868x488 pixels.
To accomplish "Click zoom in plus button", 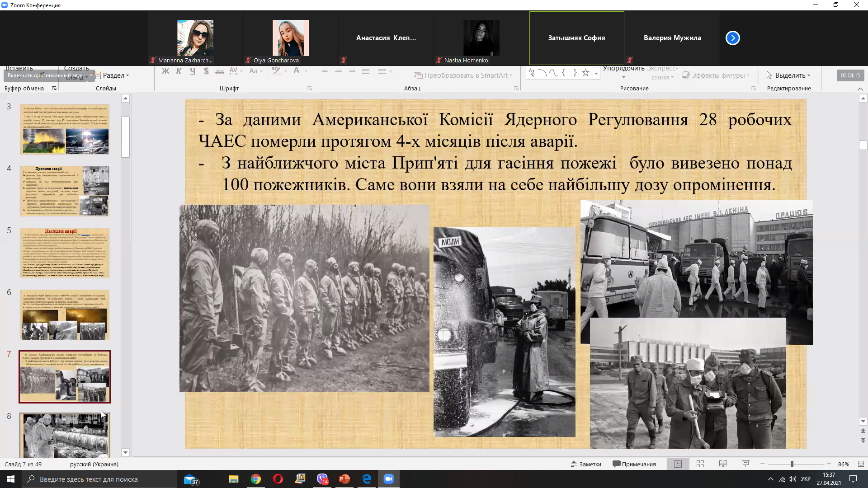I will (829, 464).
